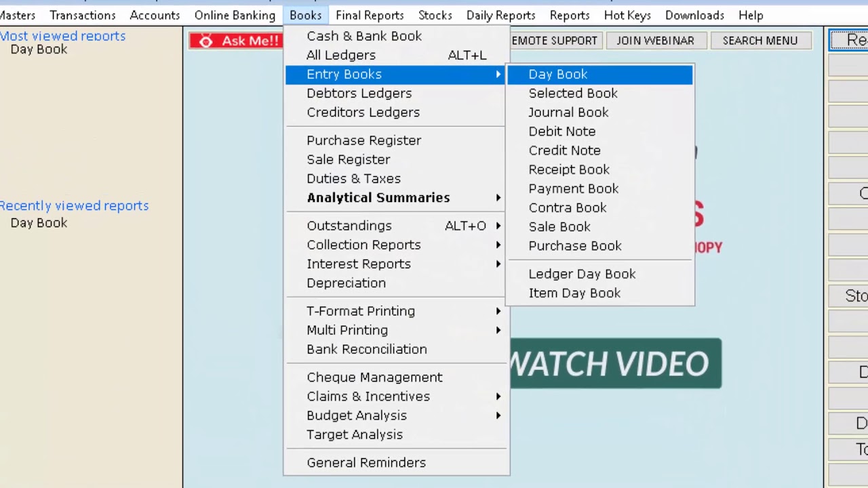Open Receipt Book

click(x=600, y=169)
